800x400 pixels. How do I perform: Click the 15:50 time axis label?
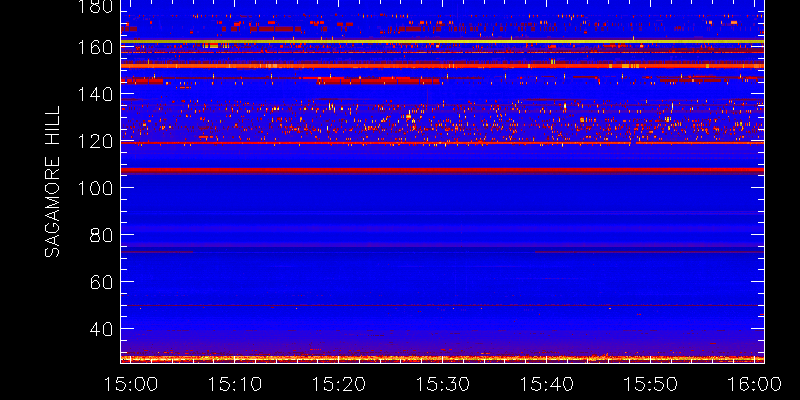point(652,384)
